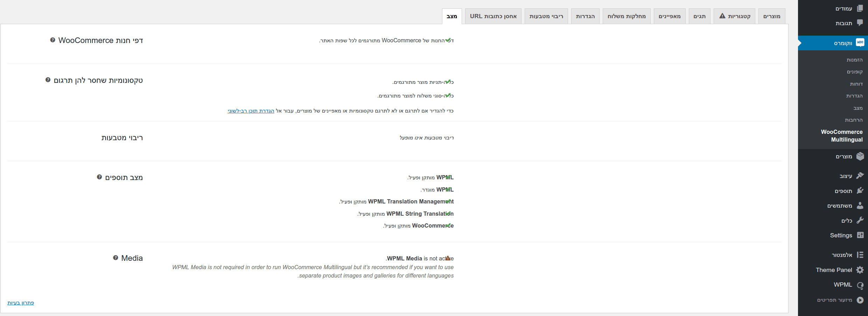The width and height of the screenshot is (868, 316).
Task: Click the collapse menu arrow icon
Action: tap(860, 300)
